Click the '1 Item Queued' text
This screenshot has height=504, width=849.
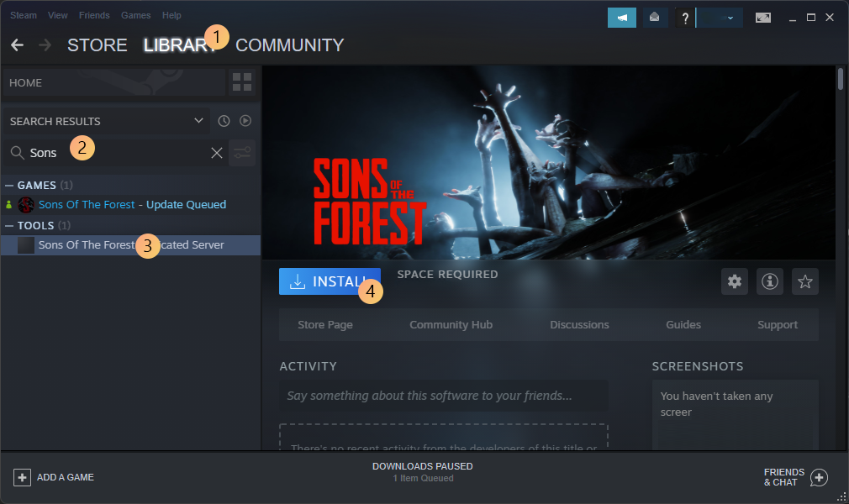click(423, 479)
